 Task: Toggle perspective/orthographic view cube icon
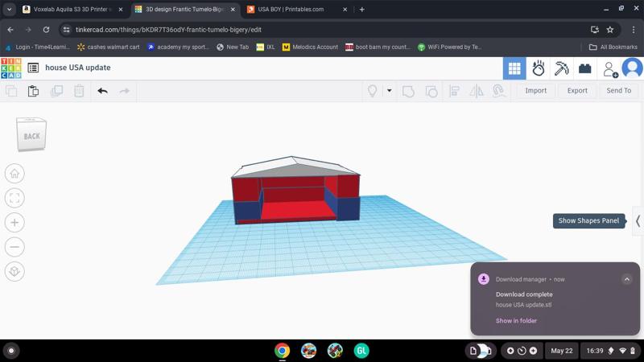tap(14, 272)
